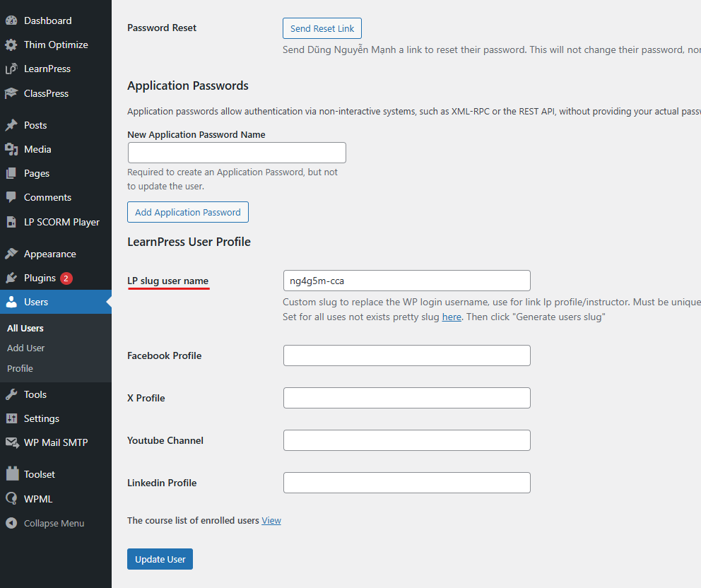Click the LearnPress logo icon
The image size is (701, 588).
(x=11, y=69)
